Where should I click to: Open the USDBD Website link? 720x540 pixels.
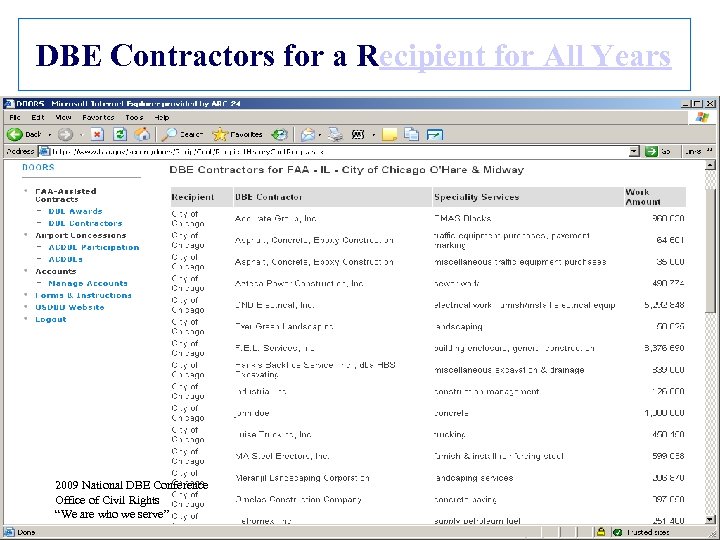(70, 307)
